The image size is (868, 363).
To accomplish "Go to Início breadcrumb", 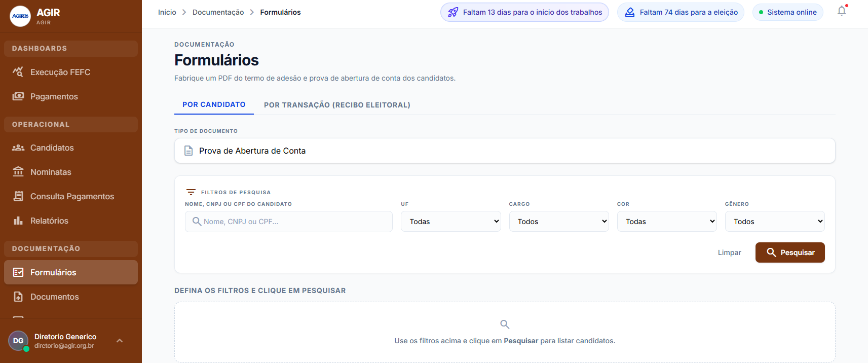I will pos(167,12).
